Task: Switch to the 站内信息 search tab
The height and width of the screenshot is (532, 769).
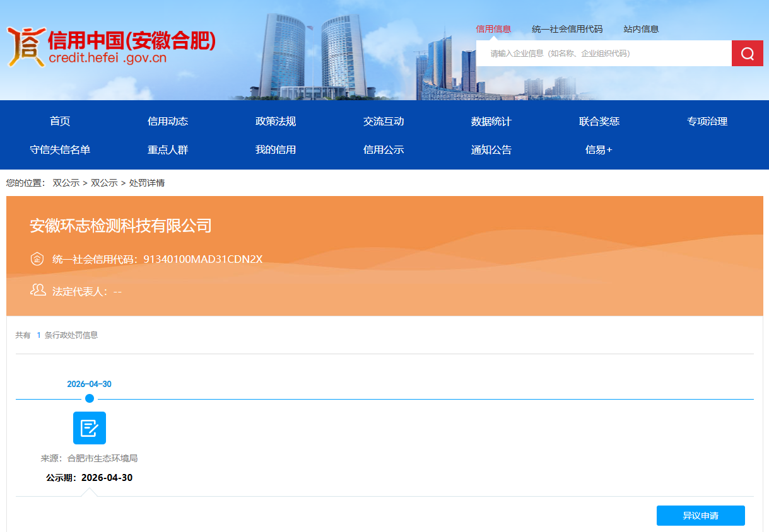Action: click(x=641, y=29)
